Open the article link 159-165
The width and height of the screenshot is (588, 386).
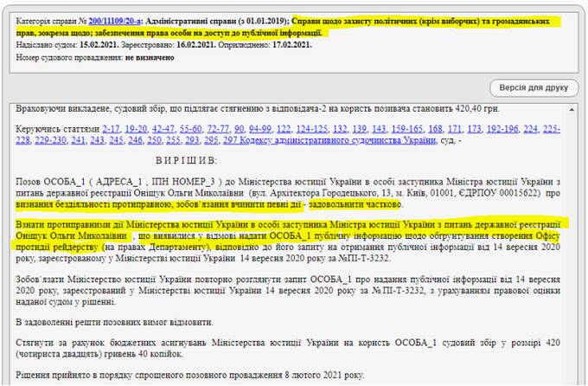tap(407, 129)
